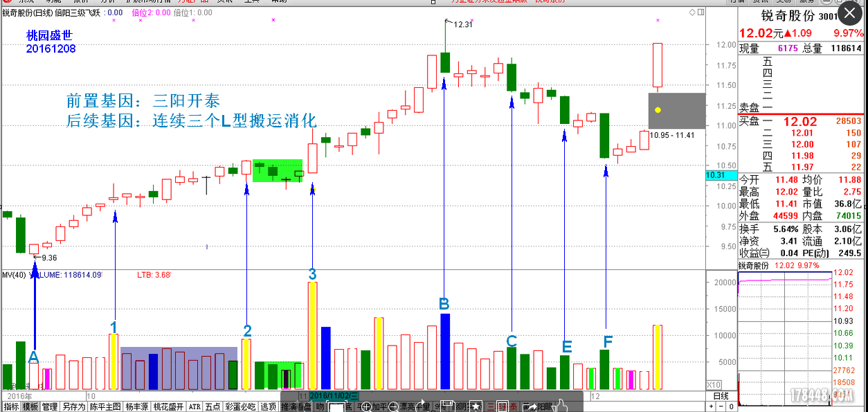Click the 流通 2.10亿 value
This screenshot has height=412, width=868.
point(847,241)
